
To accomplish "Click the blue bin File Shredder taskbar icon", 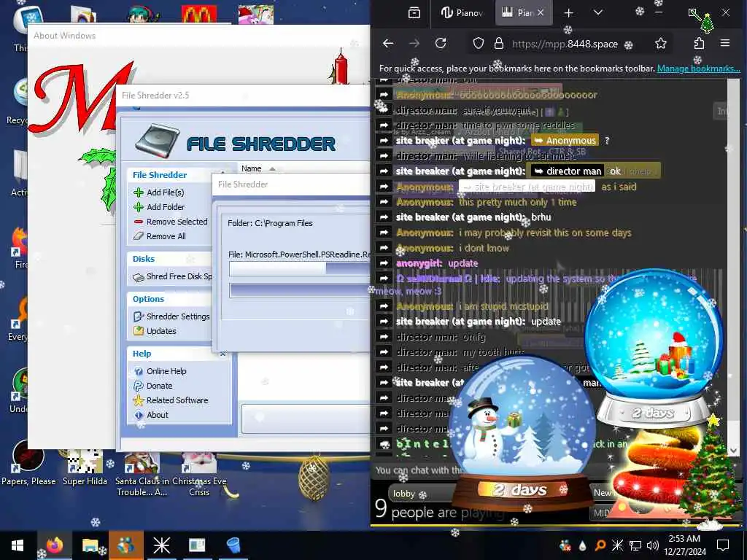I will (233, 545).
